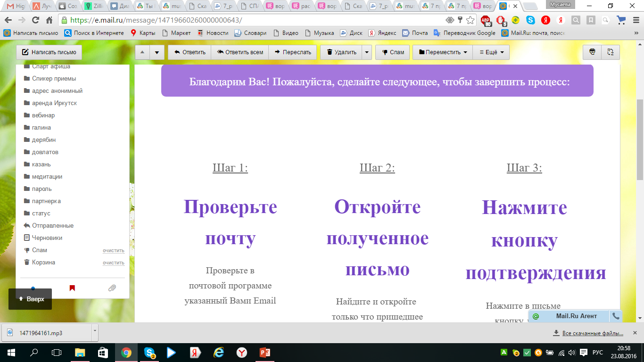644x362 pixels.
Task: Click the print message icon in mail toolbar
Action: pyautogui.click(x=592, y=52)
